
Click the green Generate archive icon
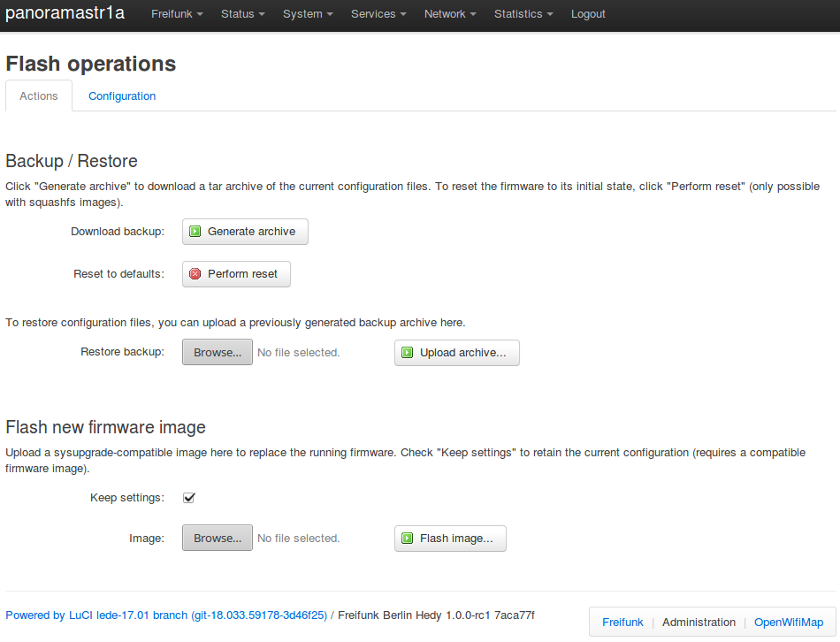coord(195,232)
